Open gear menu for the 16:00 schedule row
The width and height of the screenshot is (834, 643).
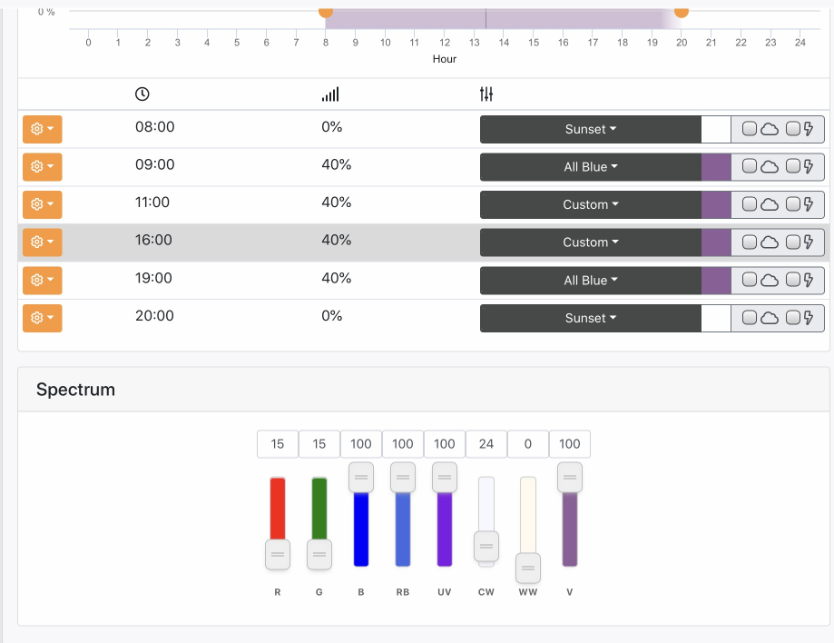42,243
